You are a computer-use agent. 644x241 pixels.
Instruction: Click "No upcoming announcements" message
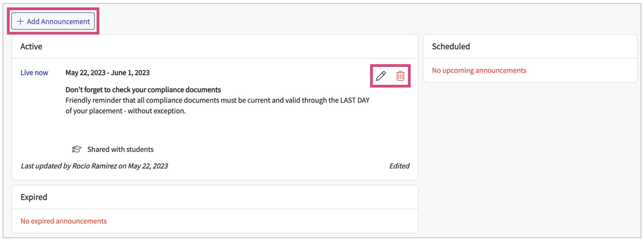[479, 71]
